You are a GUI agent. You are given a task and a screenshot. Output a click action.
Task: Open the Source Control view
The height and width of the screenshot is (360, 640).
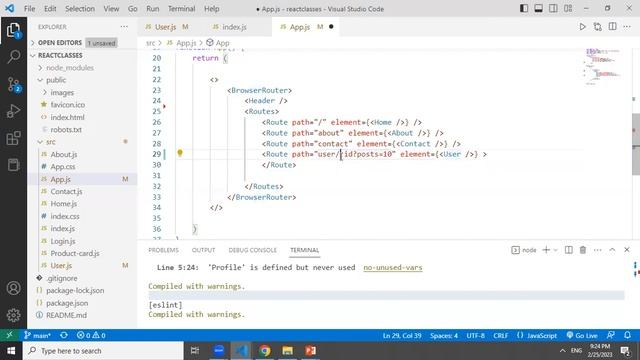point(13,84)
